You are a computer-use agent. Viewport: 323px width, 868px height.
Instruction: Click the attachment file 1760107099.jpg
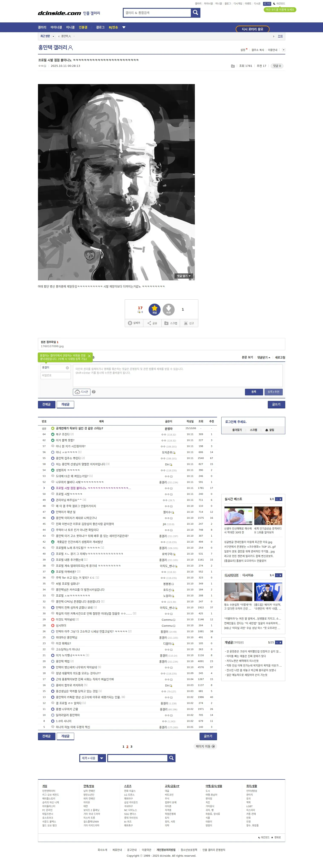pos(52,346)
